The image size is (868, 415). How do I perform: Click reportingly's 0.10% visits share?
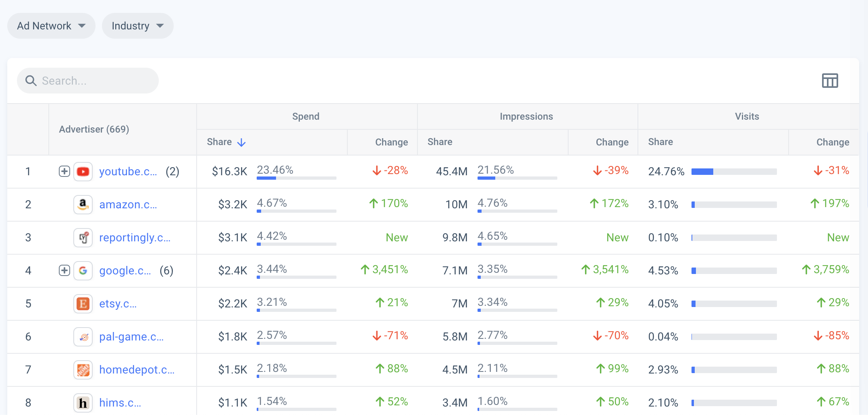(663, 238)
